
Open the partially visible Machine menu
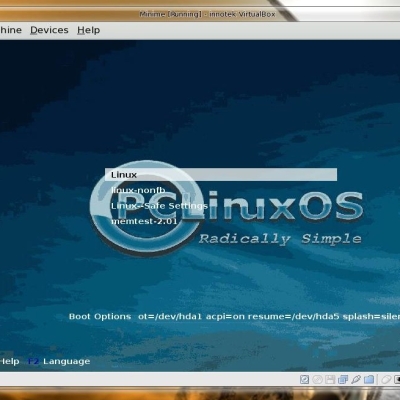click(11, 30)
